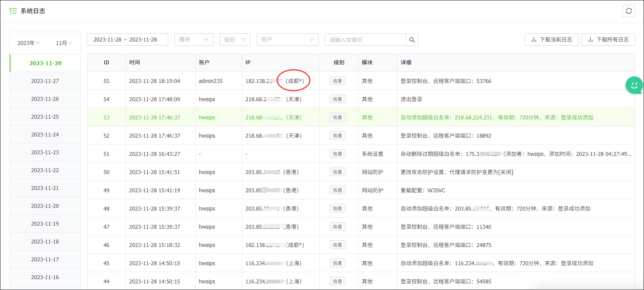Open the 11月 month dropdown

(x=64, y=43)
